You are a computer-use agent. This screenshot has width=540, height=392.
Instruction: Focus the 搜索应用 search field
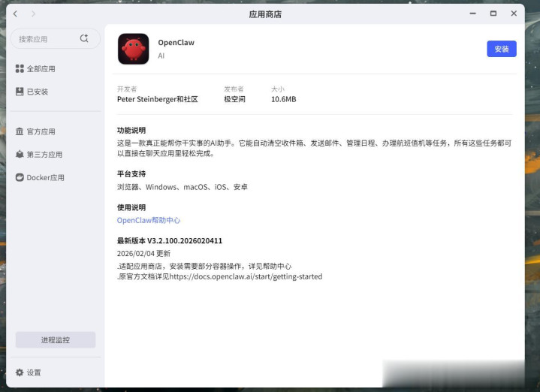pos(55,38)
